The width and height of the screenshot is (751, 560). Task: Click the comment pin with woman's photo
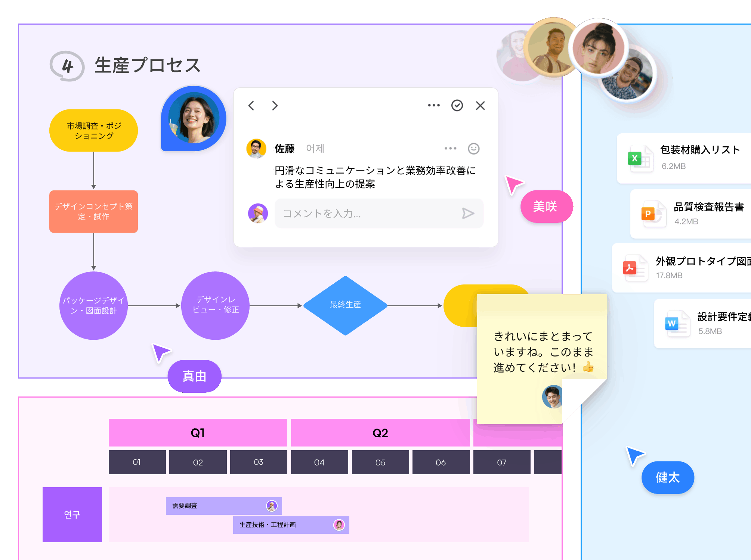(194, 118)
